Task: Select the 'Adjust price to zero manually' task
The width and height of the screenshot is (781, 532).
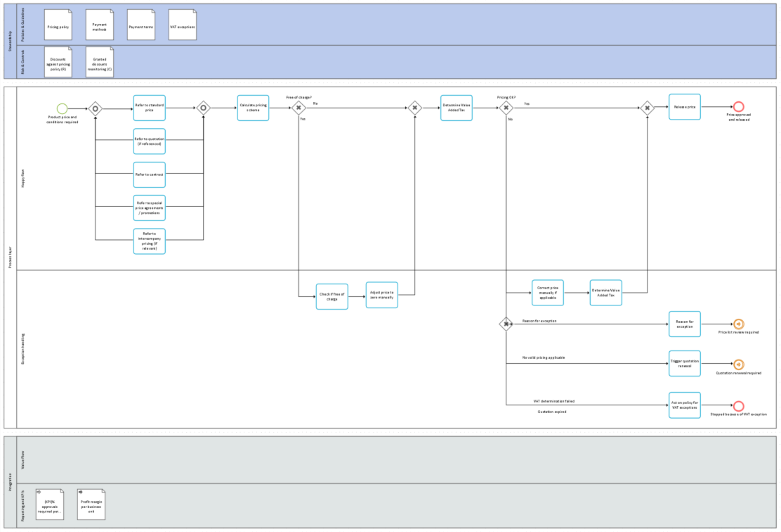Action: point(382,295)
